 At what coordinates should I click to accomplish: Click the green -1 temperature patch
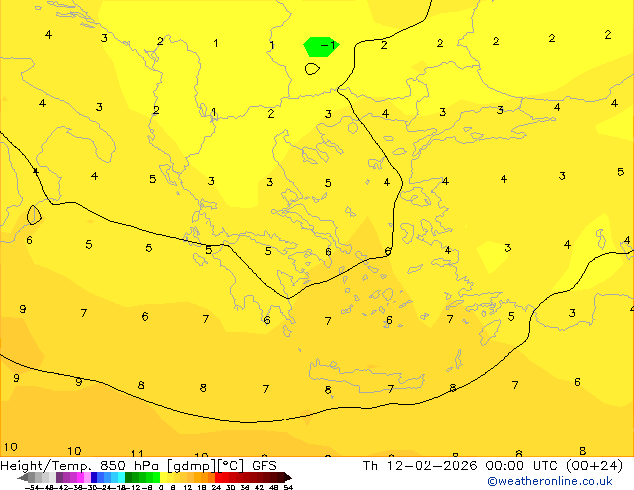tap(321, 46)
